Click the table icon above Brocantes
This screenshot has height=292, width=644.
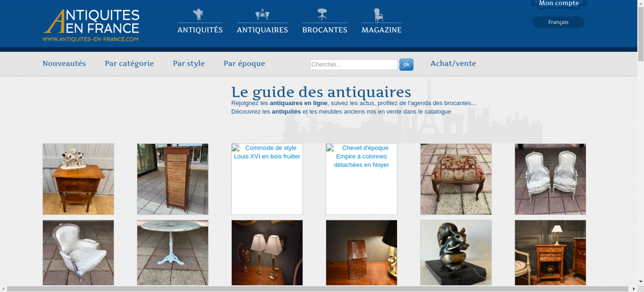322,14
